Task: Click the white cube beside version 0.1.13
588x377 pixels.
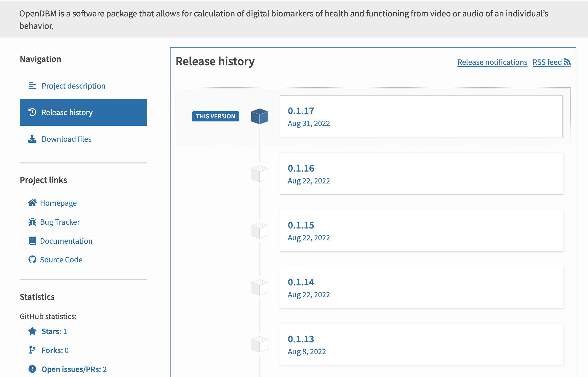Action: pyautogui.click(x=260, y=344)
